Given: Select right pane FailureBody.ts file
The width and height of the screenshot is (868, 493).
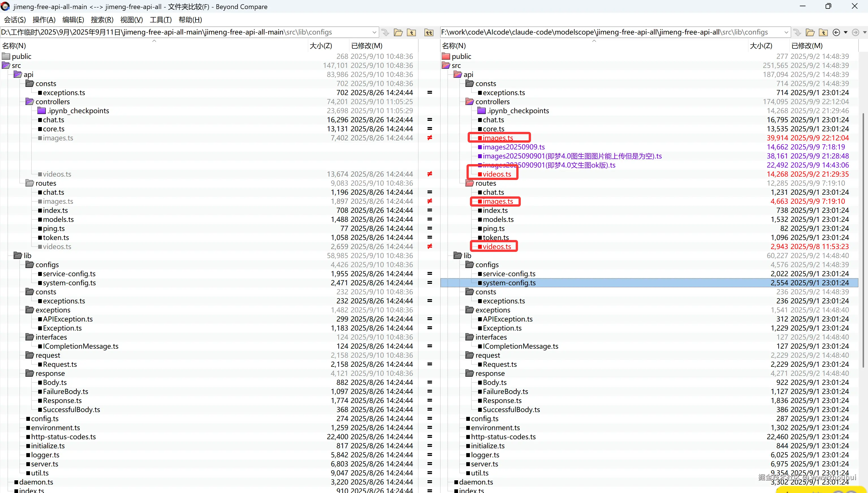Looking at the screenshot, I should coord(505,391).
